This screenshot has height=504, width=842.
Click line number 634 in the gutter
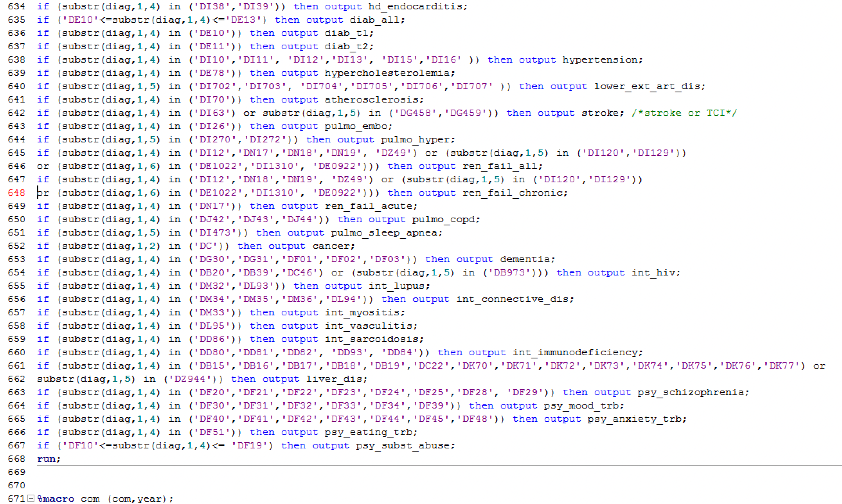[16, 7]
